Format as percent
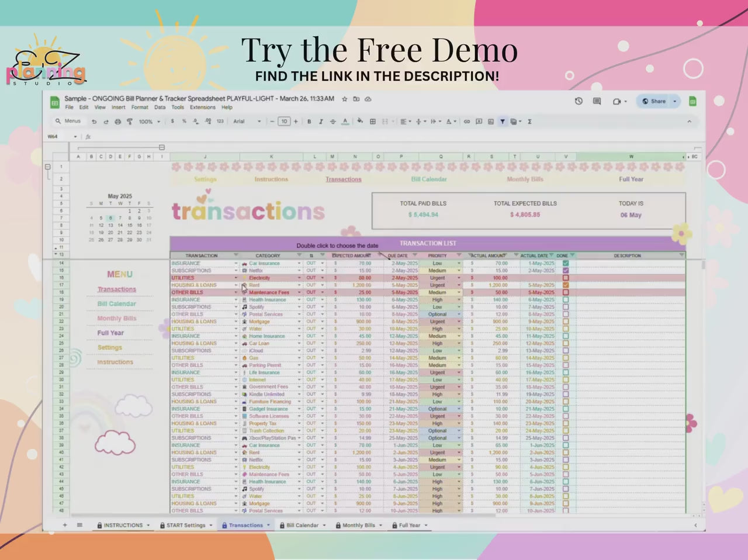The height and width of the screenshot is (560, 748). (184, 122)
